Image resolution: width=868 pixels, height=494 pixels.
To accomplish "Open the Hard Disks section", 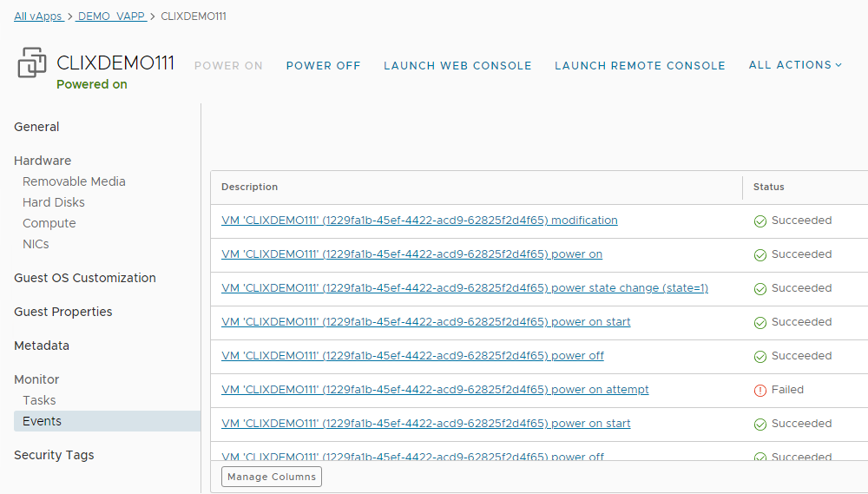I will click(54, 202).
